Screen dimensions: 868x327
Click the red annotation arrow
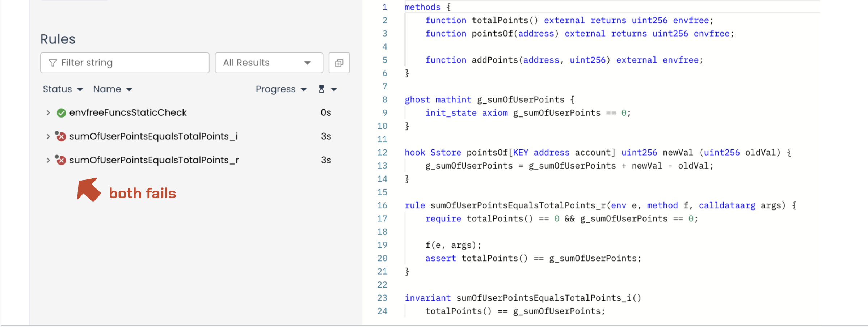click(88, 190)
